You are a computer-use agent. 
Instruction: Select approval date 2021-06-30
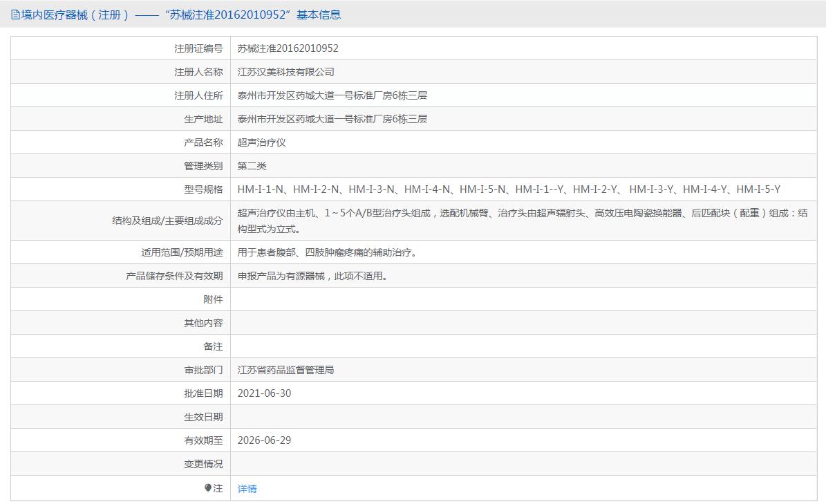coord(264,393)
